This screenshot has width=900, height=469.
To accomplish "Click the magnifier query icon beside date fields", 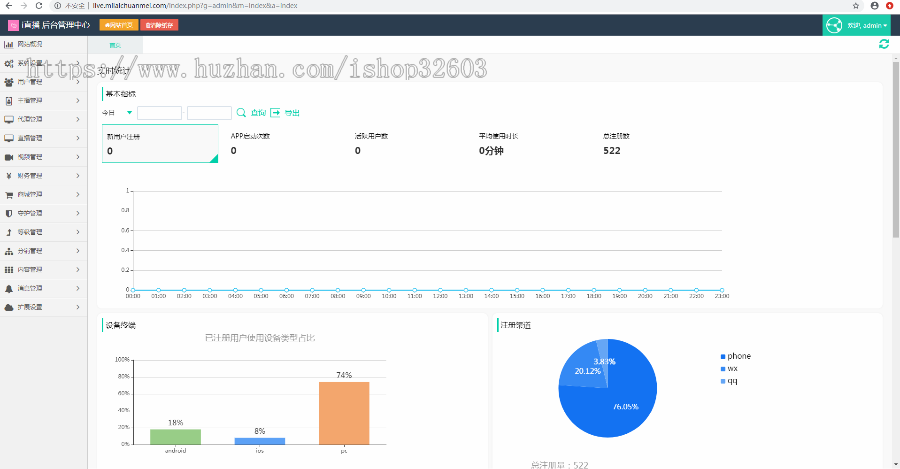I will pyautogui.click(x=241, y=113).
